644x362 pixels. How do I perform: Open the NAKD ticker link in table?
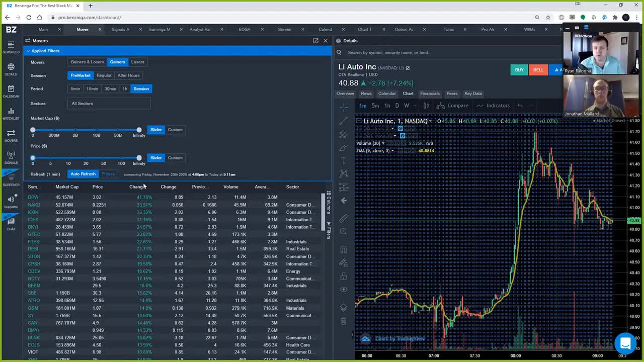pos(34,205)
